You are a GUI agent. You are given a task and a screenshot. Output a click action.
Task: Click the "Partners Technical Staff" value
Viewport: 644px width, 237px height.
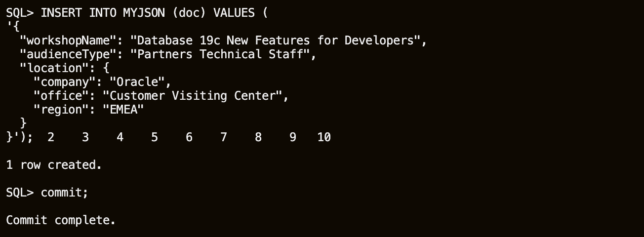pos(220,54)
